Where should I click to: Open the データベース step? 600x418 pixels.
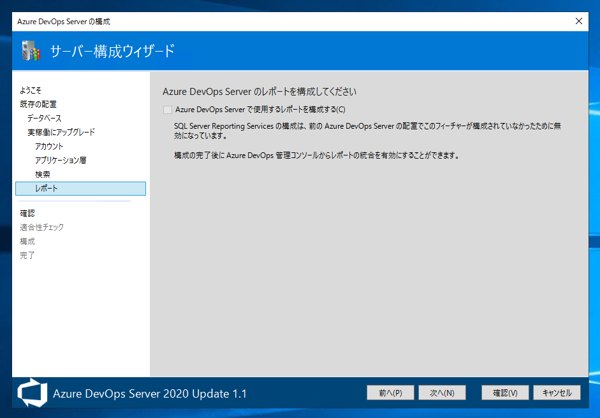(44, 118)
